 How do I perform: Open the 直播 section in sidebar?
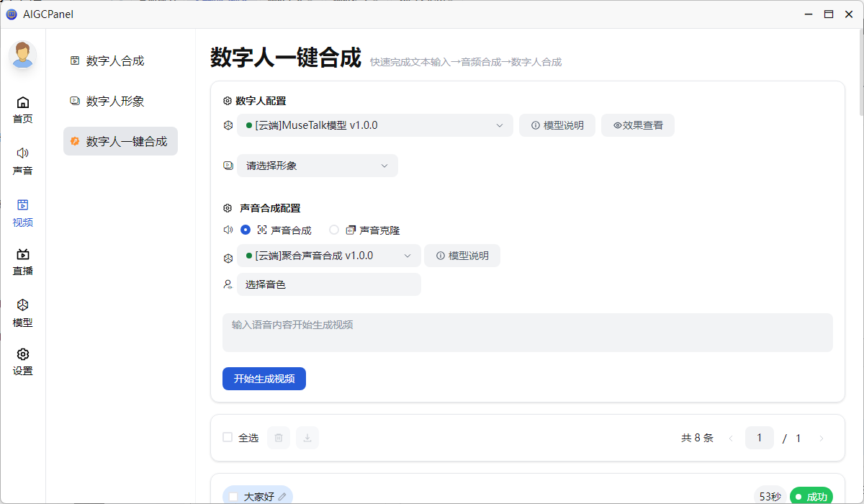pyautogui.click(x=22, y=262)
